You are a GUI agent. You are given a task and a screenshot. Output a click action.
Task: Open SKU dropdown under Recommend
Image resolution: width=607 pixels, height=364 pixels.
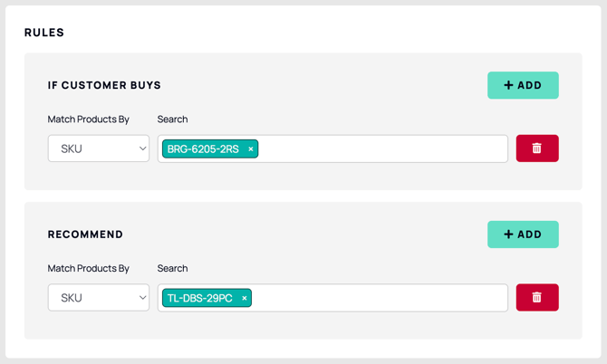coord(99,298)
